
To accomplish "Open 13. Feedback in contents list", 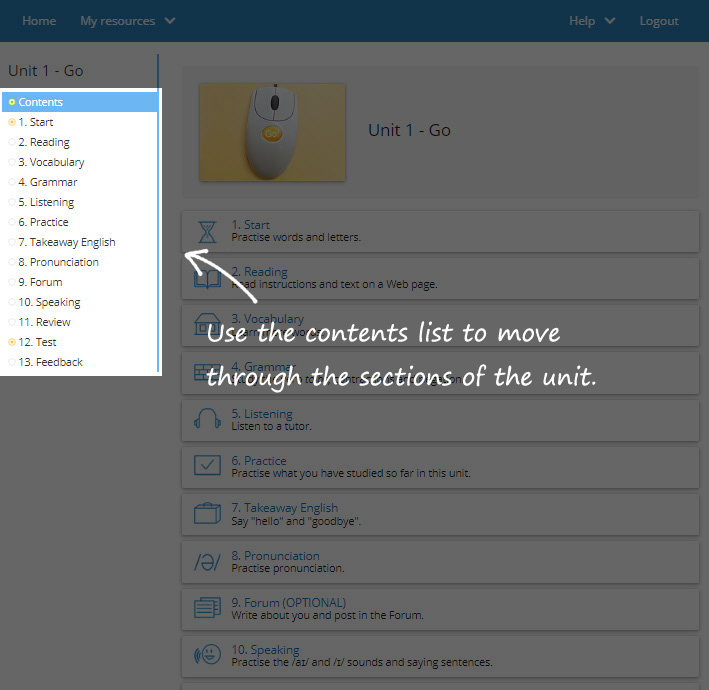I will [50, 362].
